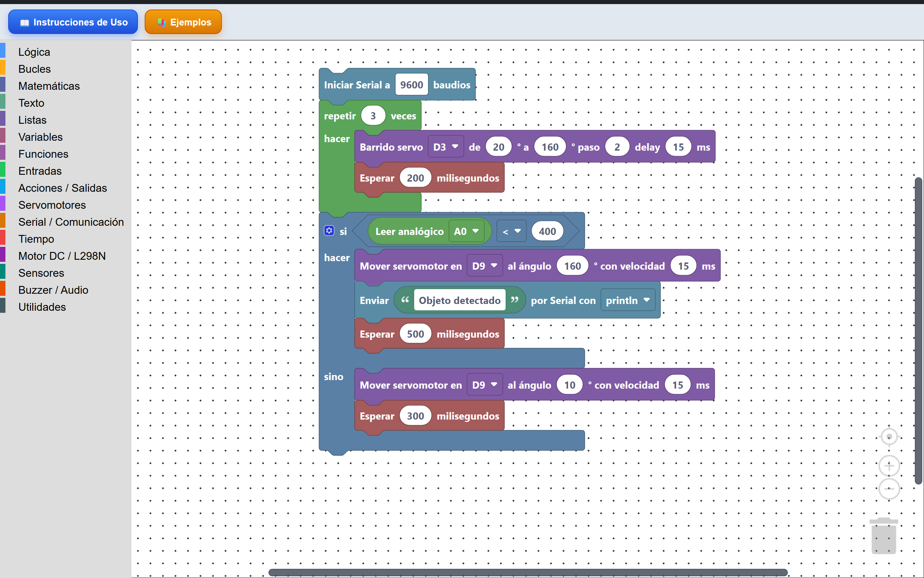Select the Iniciar Serial block

tap(357, 85)
